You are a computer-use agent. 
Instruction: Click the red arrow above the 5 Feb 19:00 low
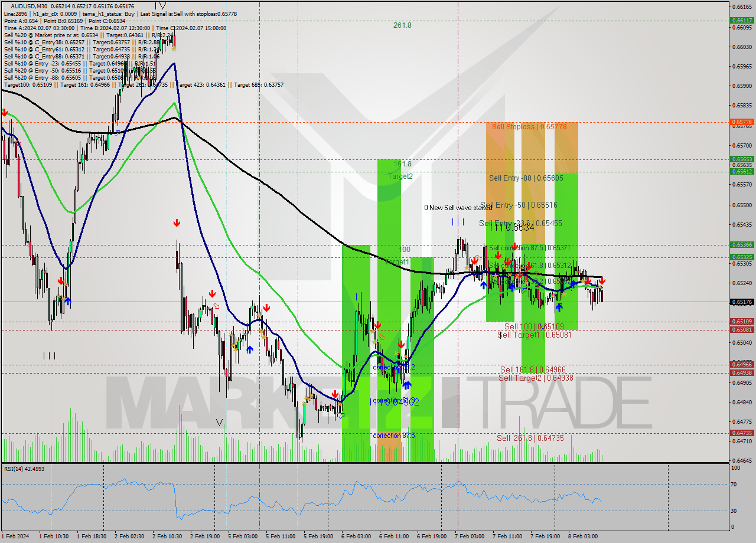[335, 394]
